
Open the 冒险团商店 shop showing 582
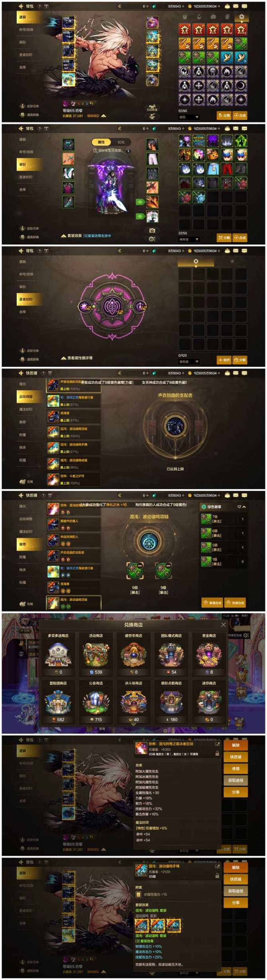click(x=58, y=701)
